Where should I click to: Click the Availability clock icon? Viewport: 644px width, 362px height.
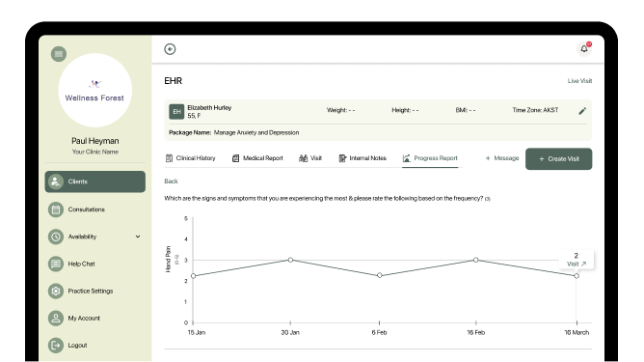[x=56, y=237]
